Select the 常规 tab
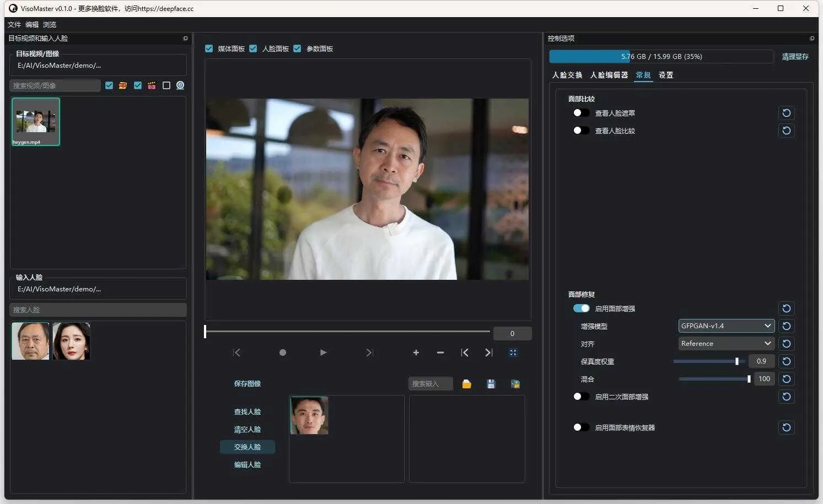Image resolution: width=823 pixels, height=504 pixels. 643,75
